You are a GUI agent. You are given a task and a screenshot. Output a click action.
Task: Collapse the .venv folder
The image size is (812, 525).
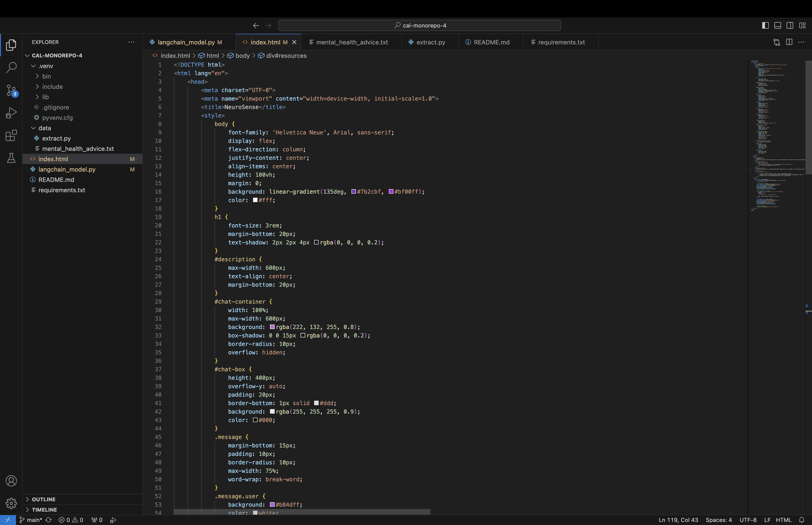tap(45, 66)
